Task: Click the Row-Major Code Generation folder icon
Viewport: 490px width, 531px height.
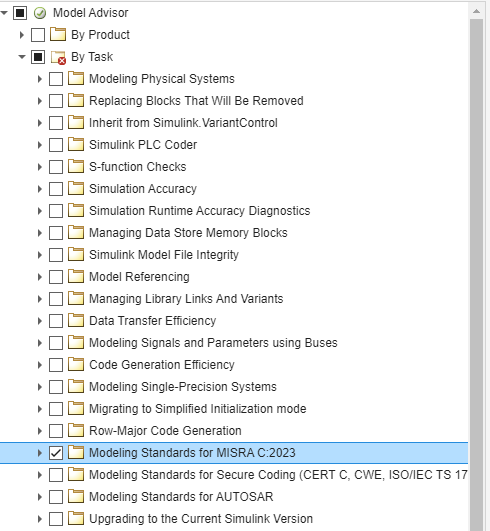Action: pyautogui.click(x=76, y=431)
